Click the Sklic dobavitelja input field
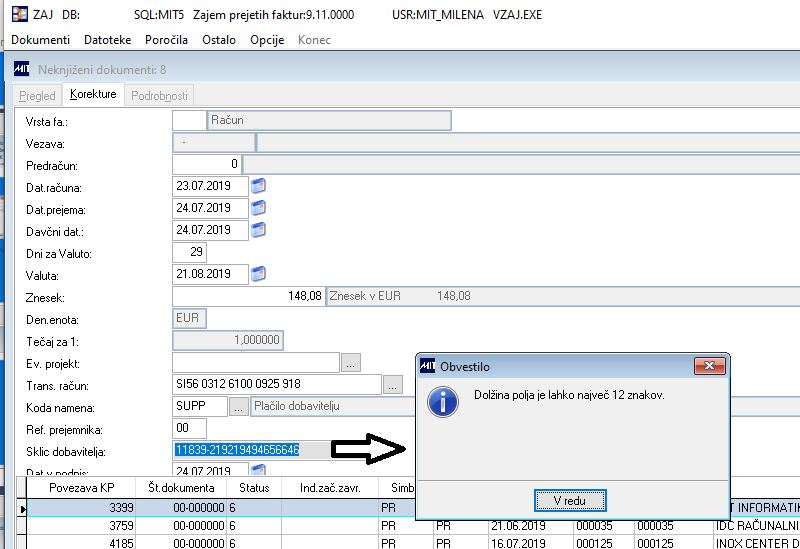Image resolution: width=800 pixels, height=549 pixels. [248, 450]
